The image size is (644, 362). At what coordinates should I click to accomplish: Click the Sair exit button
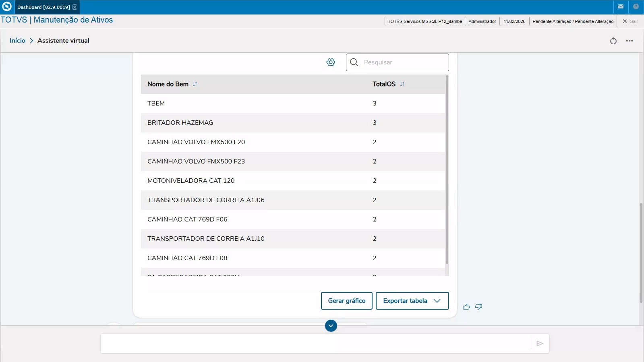click(630, 21)
